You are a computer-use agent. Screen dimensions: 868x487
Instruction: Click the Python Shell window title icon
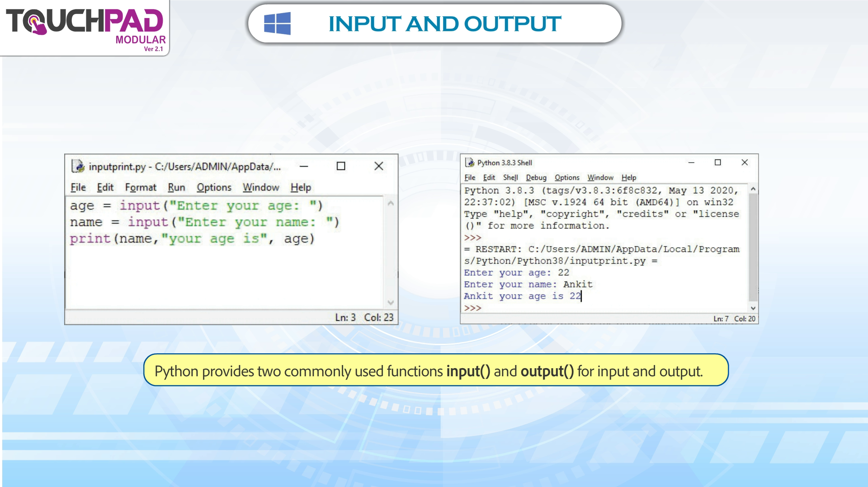click(470, 163)
